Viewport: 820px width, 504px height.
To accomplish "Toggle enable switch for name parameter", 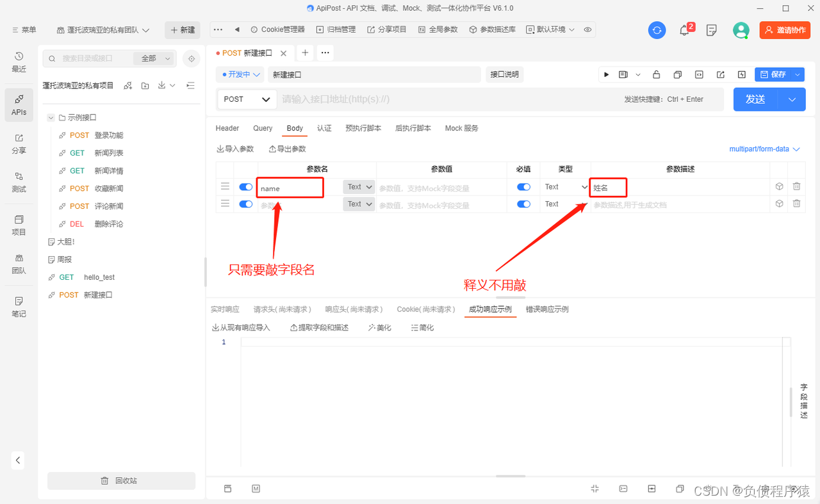I will (245, 187).
